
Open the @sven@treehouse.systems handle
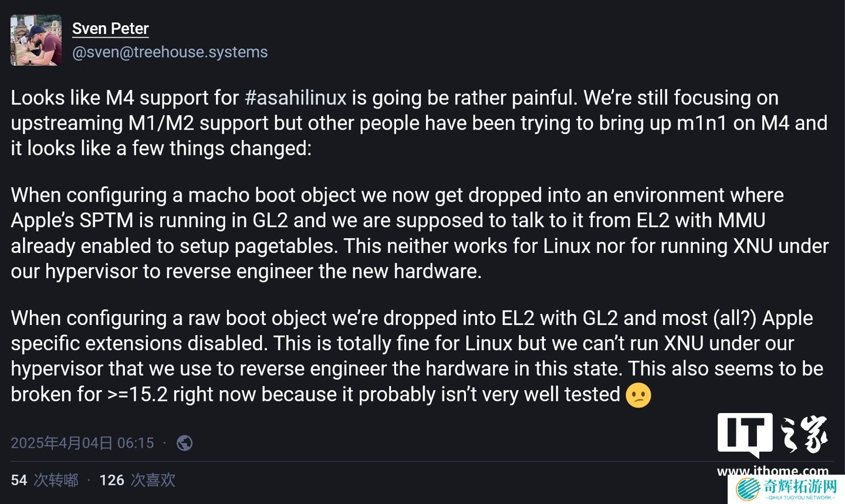[170, 52]
